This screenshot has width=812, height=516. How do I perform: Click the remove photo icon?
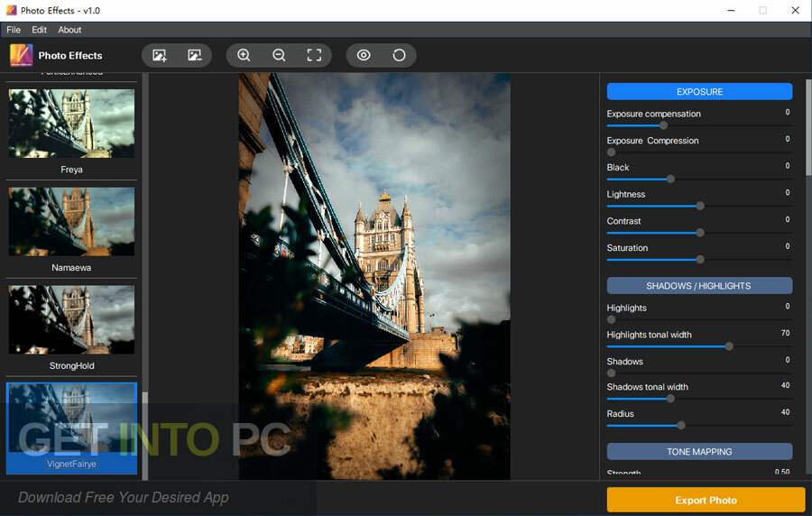(x=195, y=55)
